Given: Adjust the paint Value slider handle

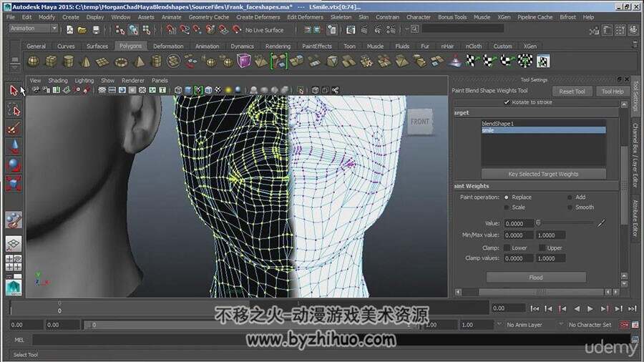Looking at the screenshot, I should 538,223.
